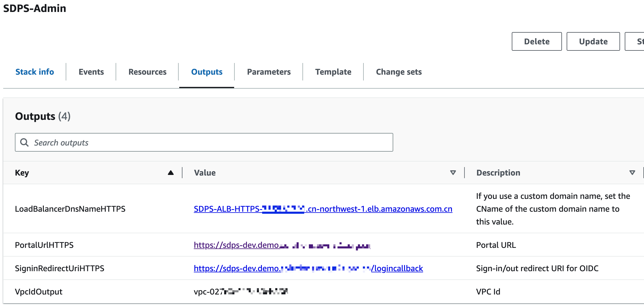View the Resources tab
The height and width of the screenshot is (305, 644).
(x=147, y=72)
